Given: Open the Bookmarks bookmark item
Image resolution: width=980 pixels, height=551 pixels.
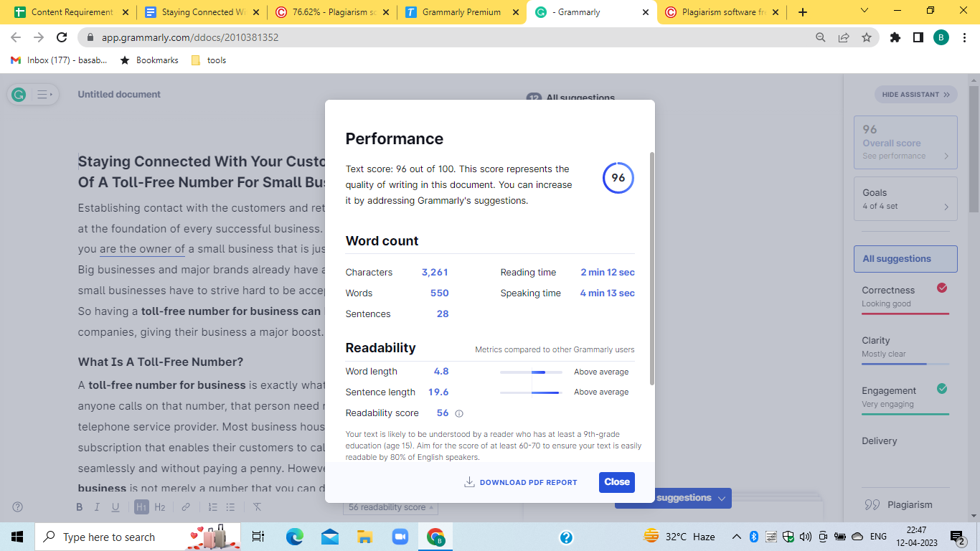Looking at the screenshot, I should click(149, 60).
